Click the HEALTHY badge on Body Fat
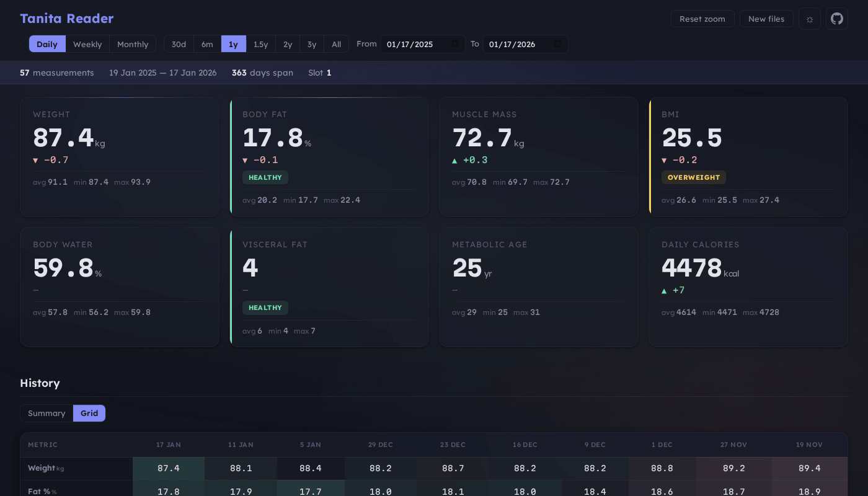Viewport: 868px width, 496px height. point(265,177)
